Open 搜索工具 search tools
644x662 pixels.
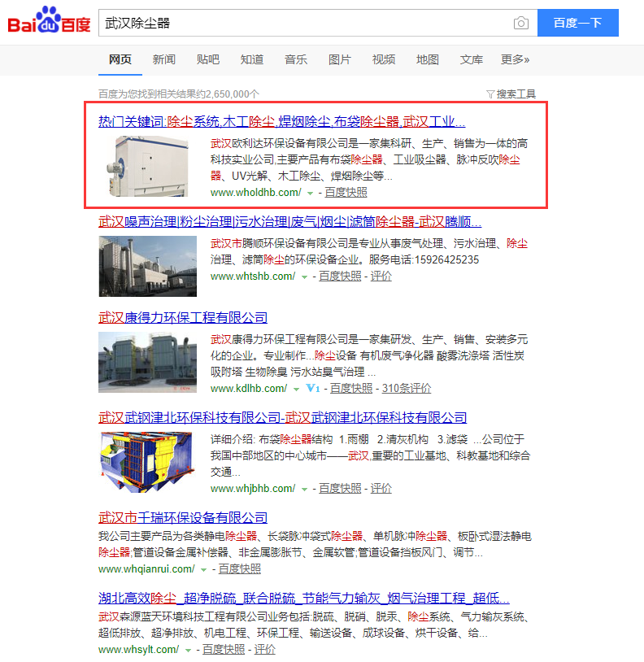[x=516, y=94]
